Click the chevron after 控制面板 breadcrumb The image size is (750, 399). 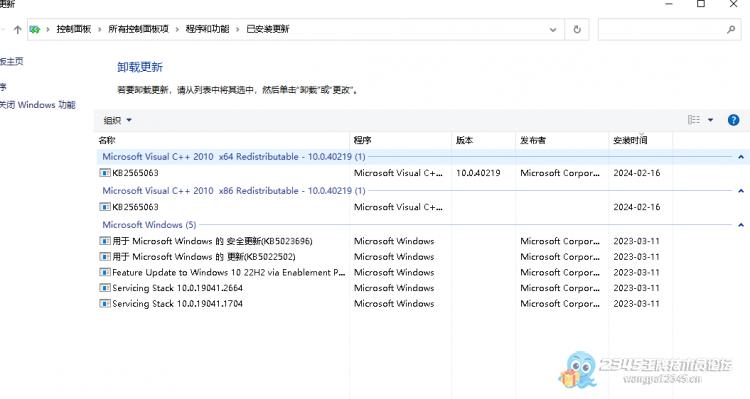point(100,30)
